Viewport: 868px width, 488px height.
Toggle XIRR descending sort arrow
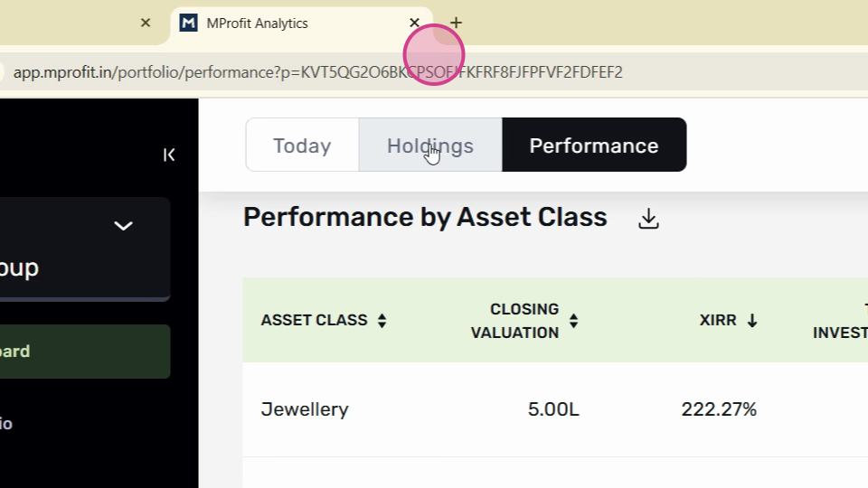(751, 320)
